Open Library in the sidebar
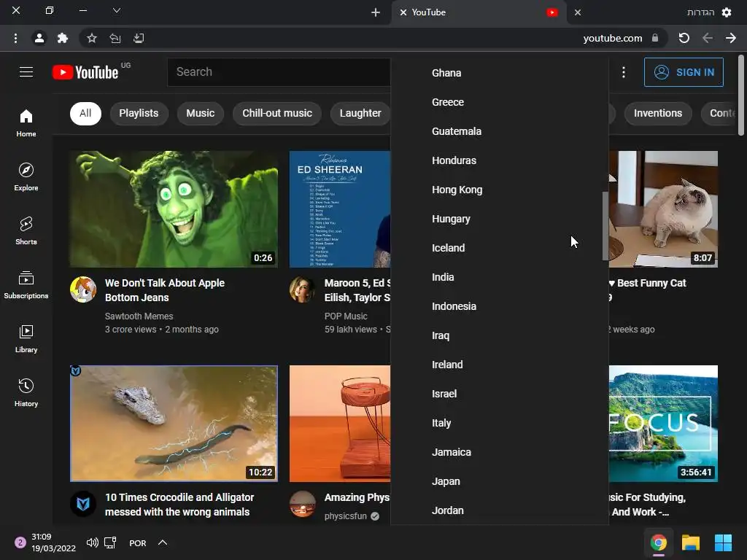Screen dimensions: 747x560 (x=26, y=338)
